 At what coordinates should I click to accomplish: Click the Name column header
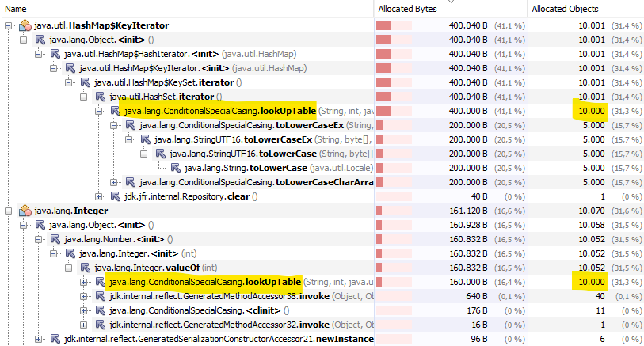tap(17, 9)
